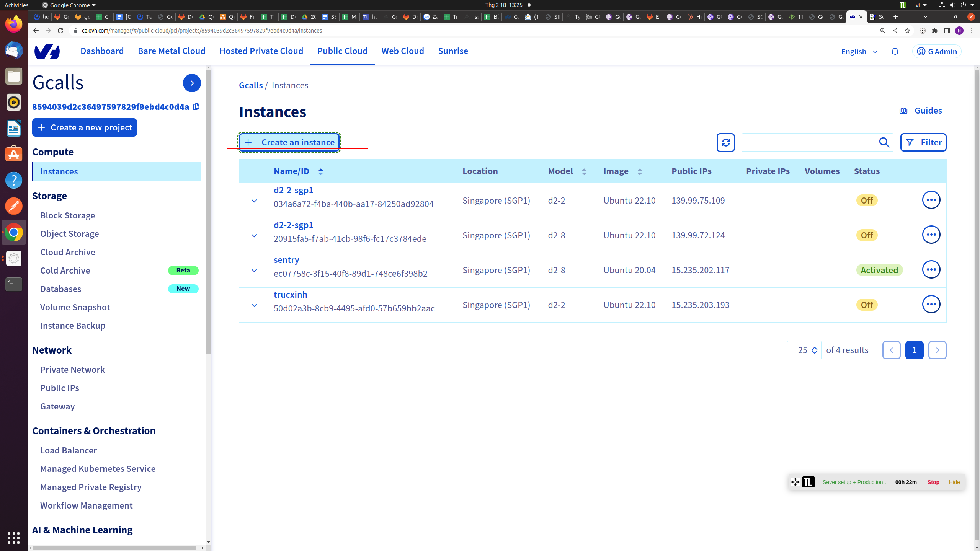Open the notifications bell
This screenshot has width=980, height=551.
point(895,52)
